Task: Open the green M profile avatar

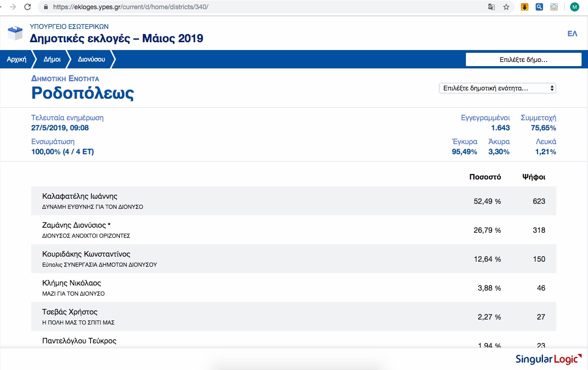Action: pyautogui.click(x=574, y=7)
